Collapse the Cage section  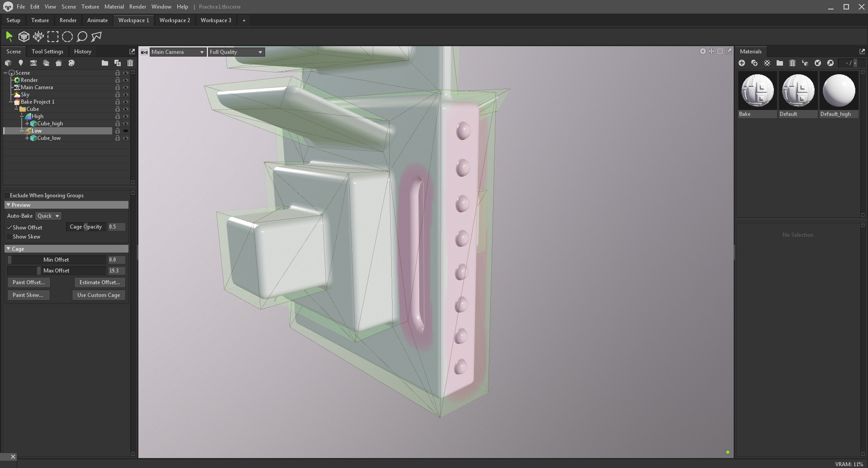[x=8, y=249]
